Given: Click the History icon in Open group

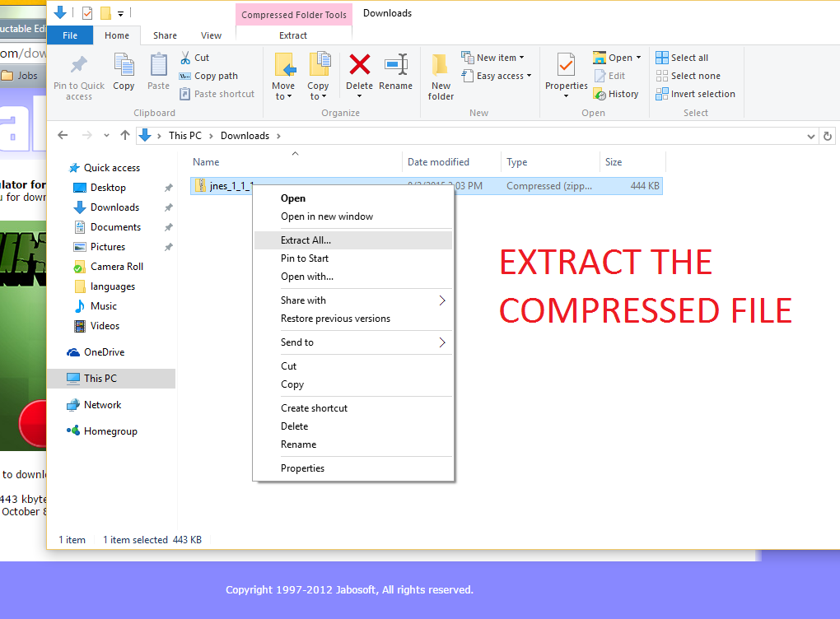Looking at the screenshot, I should pos(600,94).
